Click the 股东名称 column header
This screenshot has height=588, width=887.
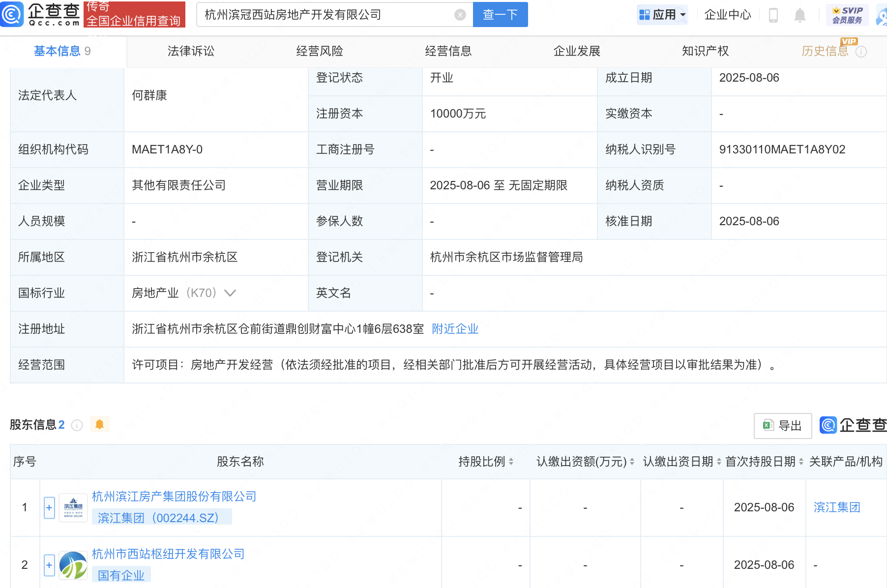coord(240,462)
